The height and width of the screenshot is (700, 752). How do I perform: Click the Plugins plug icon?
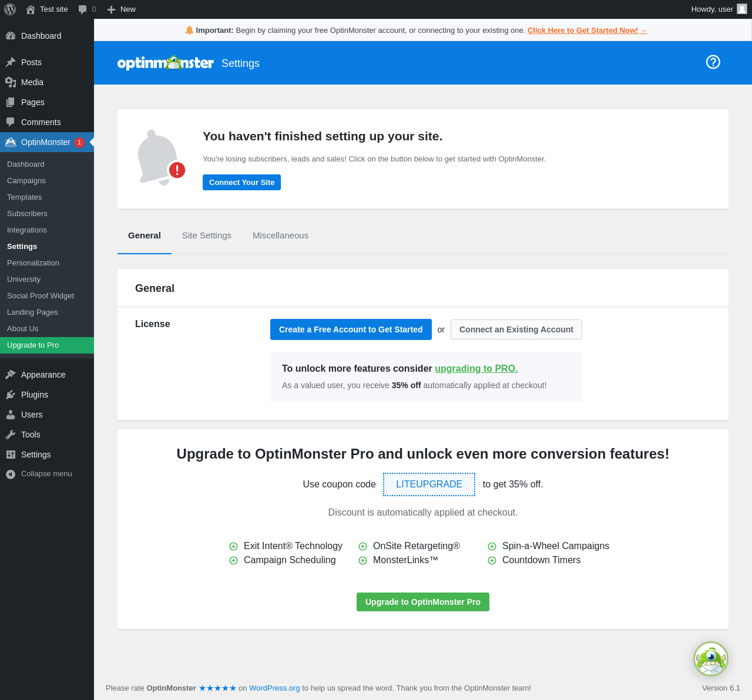11,395
